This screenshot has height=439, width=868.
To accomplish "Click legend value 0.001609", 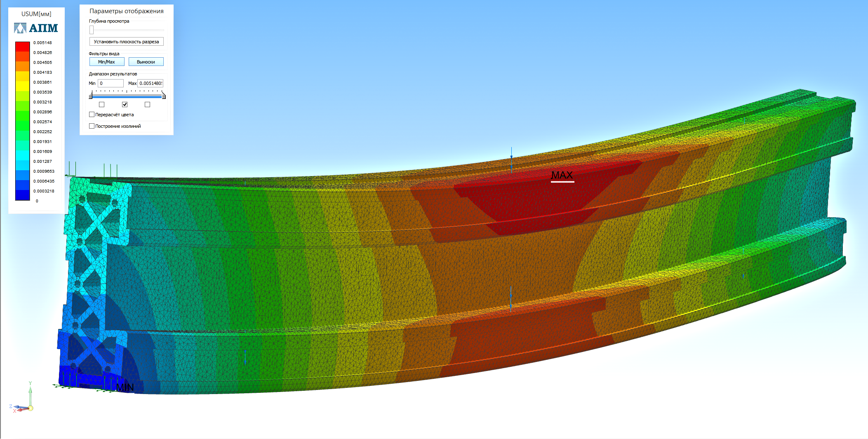I will click(42, 152).
